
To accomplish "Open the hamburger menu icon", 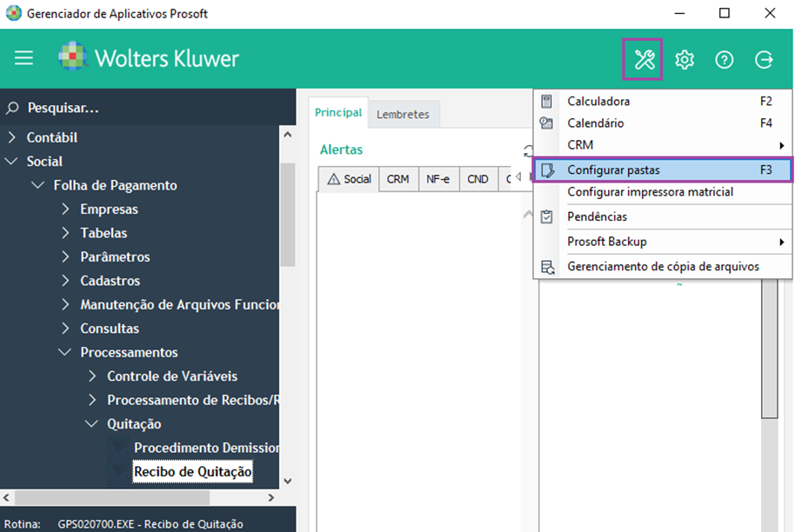I will pyautogui.click(x=23, y=58).
